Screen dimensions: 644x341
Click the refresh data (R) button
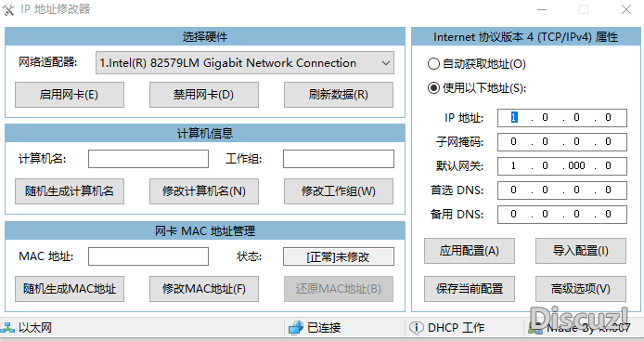(x=339, y=95)
